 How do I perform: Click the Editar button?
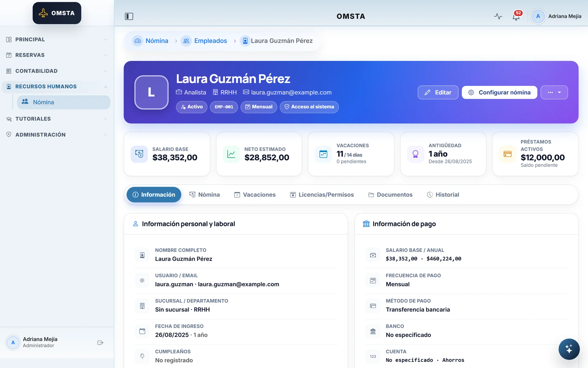(438, 92)
